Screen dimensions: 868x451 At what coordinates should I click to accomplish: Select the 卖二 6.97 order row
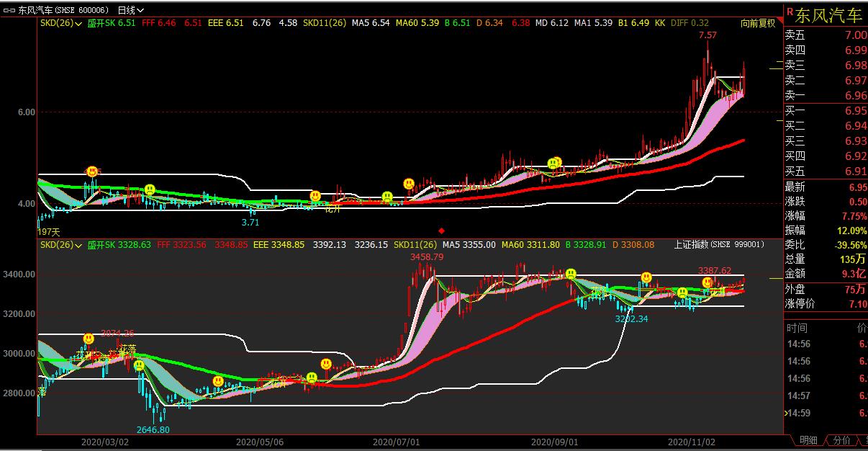click(826, 80)
